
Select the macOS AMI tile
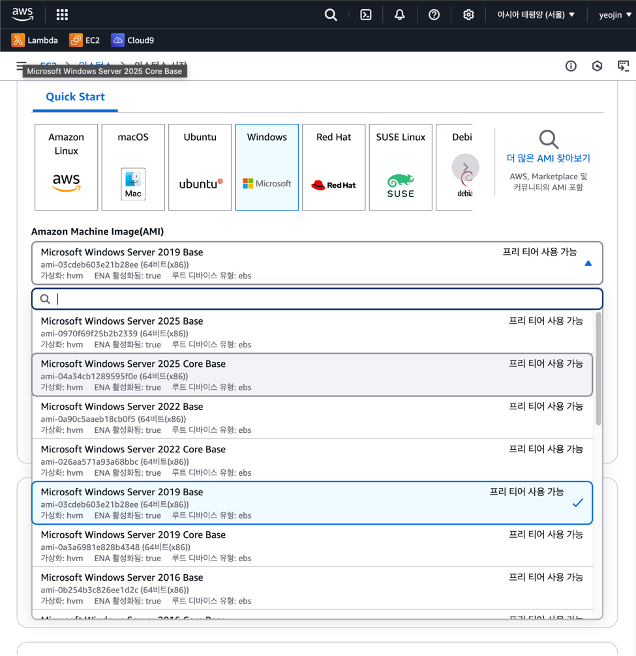coord(133,167)
